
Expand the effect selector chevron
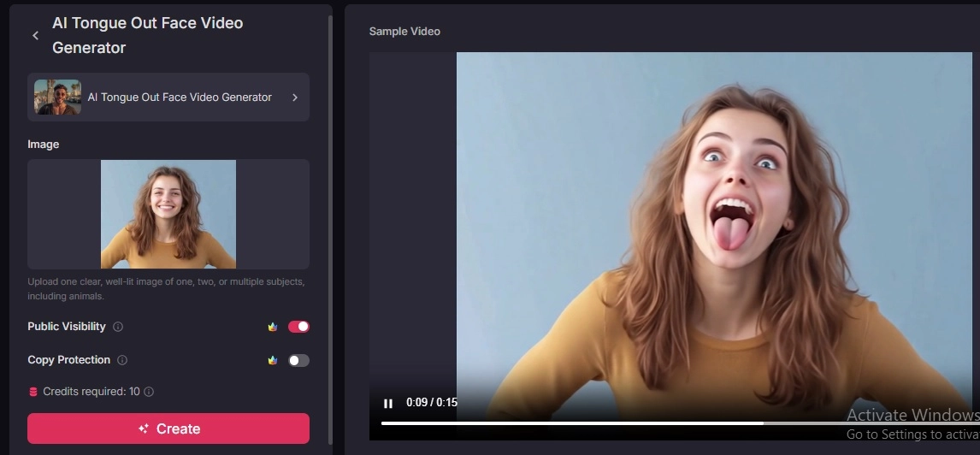[x=295, y=97]
